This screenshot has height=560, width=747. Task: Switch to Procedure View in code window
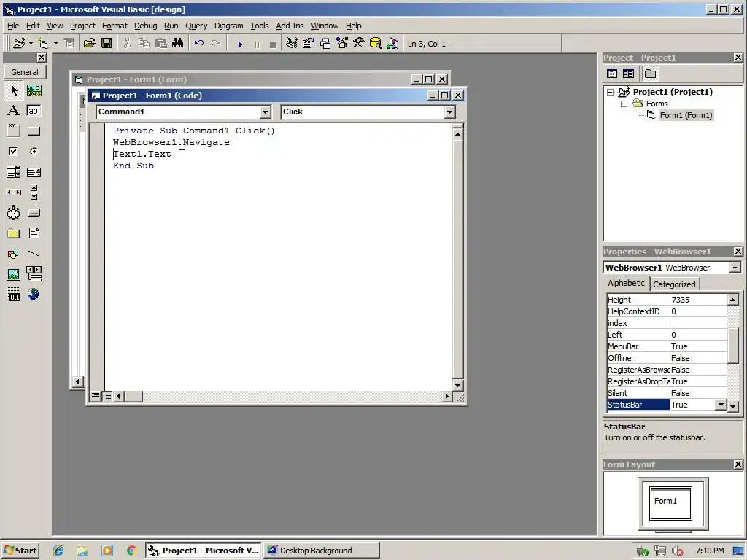click(x=96, y=396)
